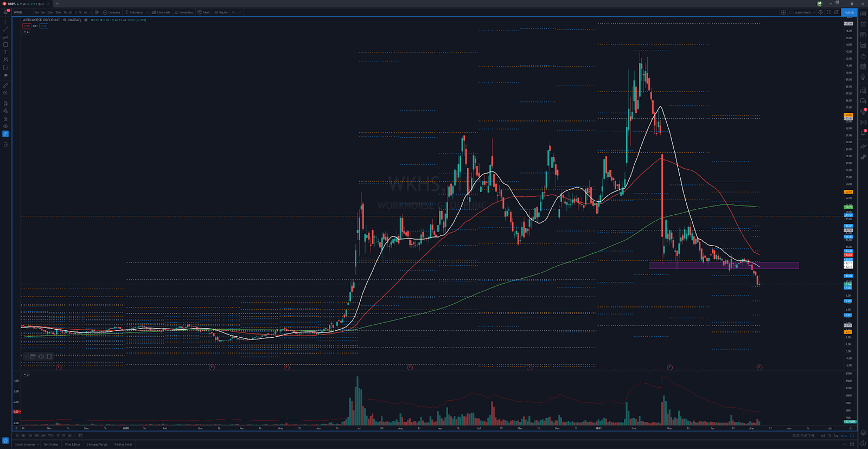Take a chart snapshot with camera icon

[837, 12]
